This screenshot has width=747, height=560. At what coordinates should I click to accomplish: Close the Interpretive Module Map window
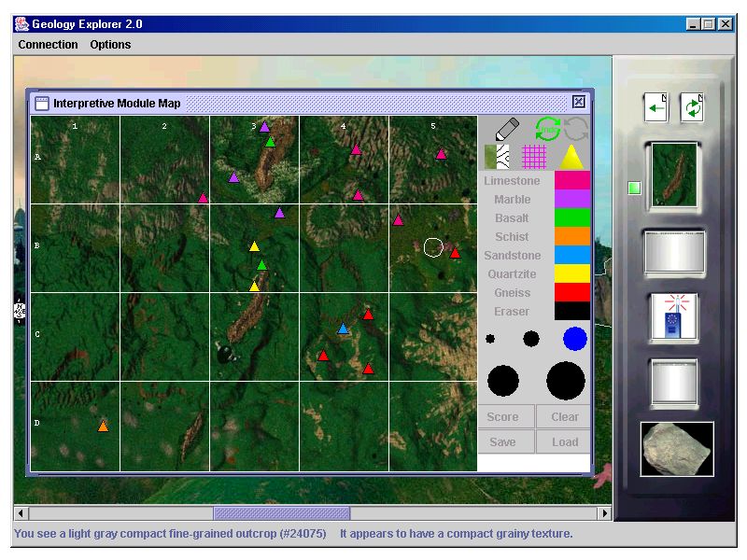[579, 103]
